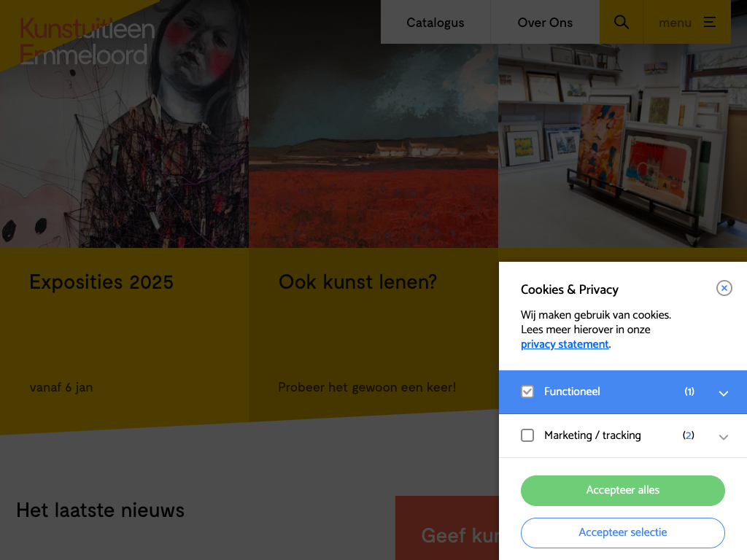Close the Cookies & Privacy dialog
This screenshot has width=747, height=560.
[724, 288]
